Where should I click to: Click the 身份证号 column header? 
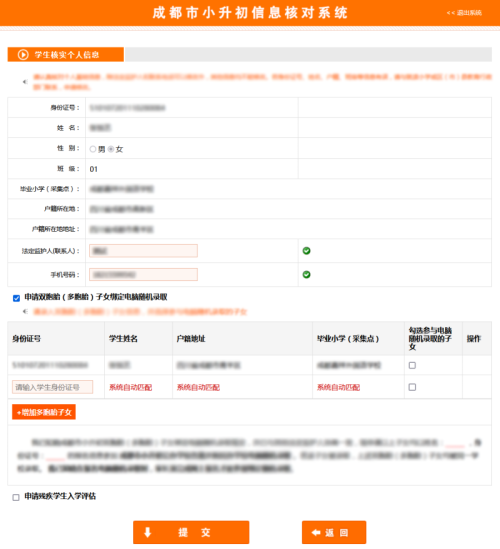click(27, 339)
